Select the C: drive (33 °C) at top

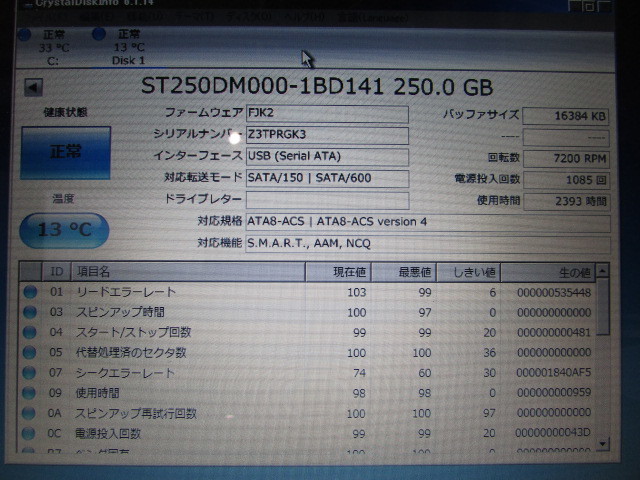[x=54, y=47]
